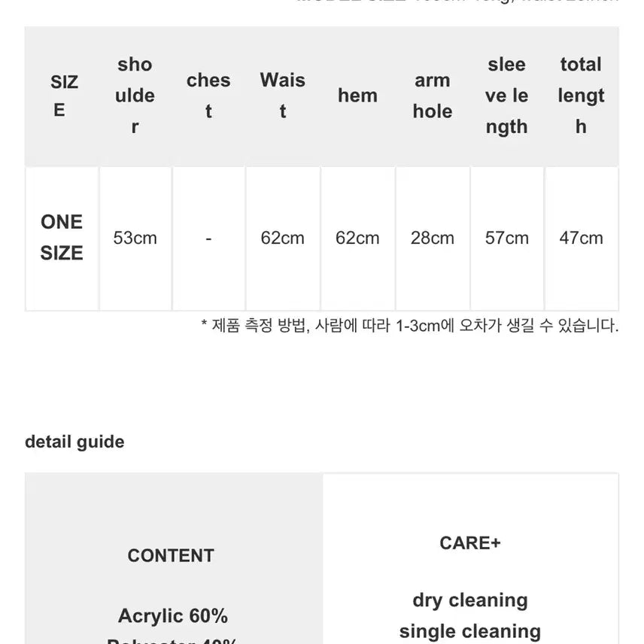
Task: Click the hem column header
Action: coord(357,96)
